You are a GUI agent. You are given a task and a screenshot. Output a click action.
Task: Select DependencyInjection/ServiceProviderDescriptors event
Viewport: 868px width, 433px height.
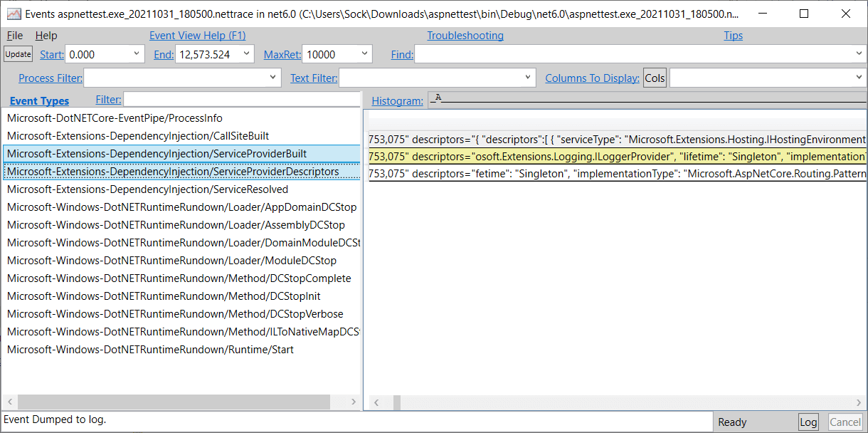point(181,172)
